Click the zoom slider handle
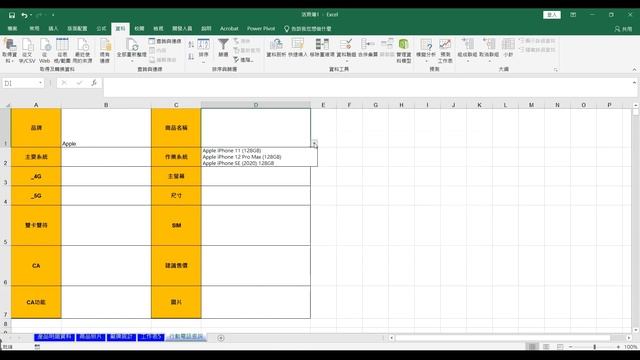This screenshot has height=360, width=640. pyautogui.click(x=594, y=347)
